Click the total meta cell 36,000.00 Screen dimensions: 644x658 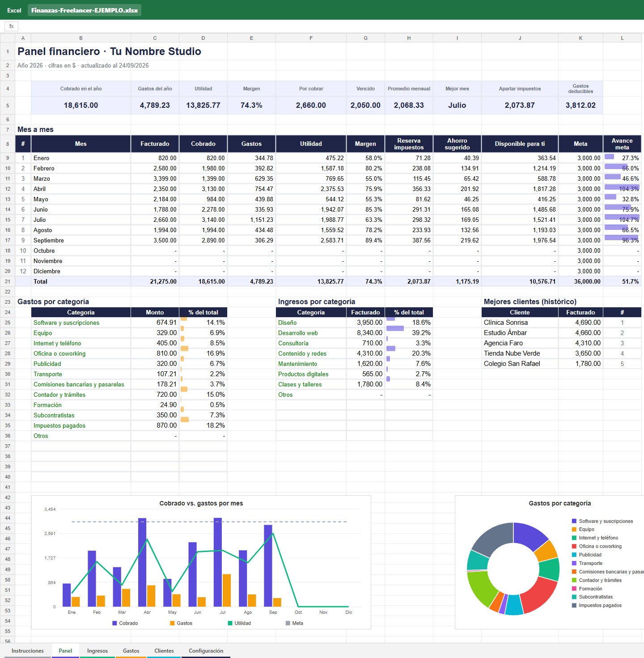pyautogui.click(x=580, y=281)
